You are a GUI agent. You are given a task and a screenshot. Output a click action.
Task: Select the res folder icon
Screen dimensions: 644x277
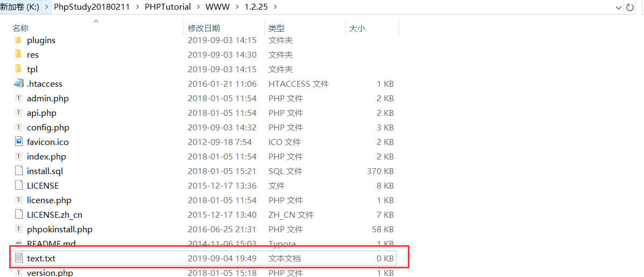[18, 55]
